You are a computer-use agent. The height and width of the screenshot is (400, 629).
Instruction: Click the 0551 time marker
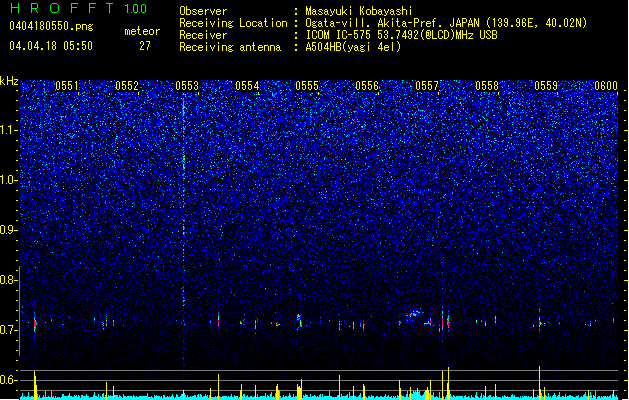(67, 86)
